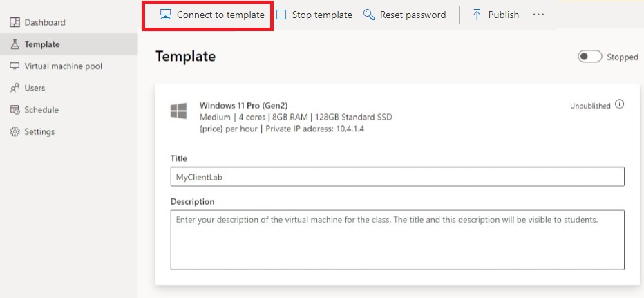
Task: Click the Reset password key icon
Action: [369, 15]
